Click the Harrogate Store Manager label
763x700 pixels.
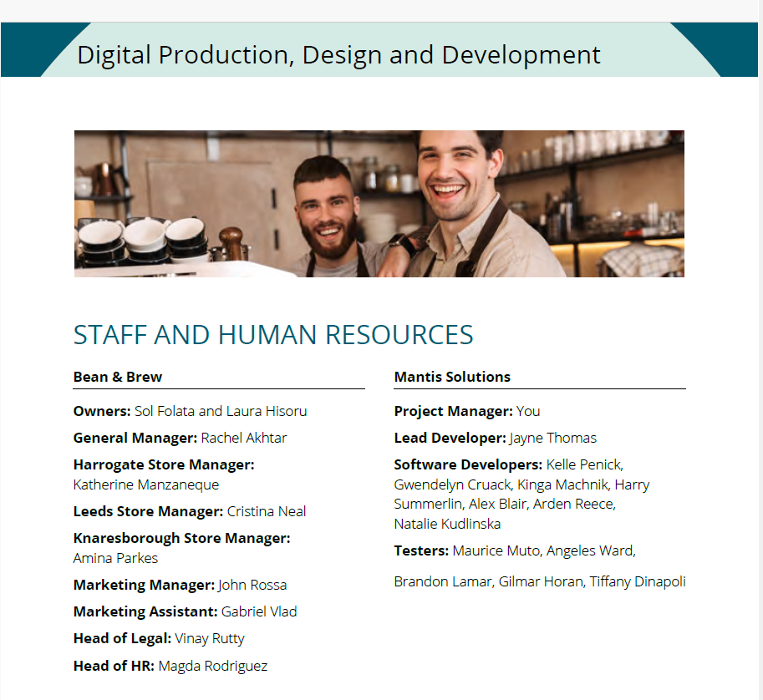click(x=164, y=464)
